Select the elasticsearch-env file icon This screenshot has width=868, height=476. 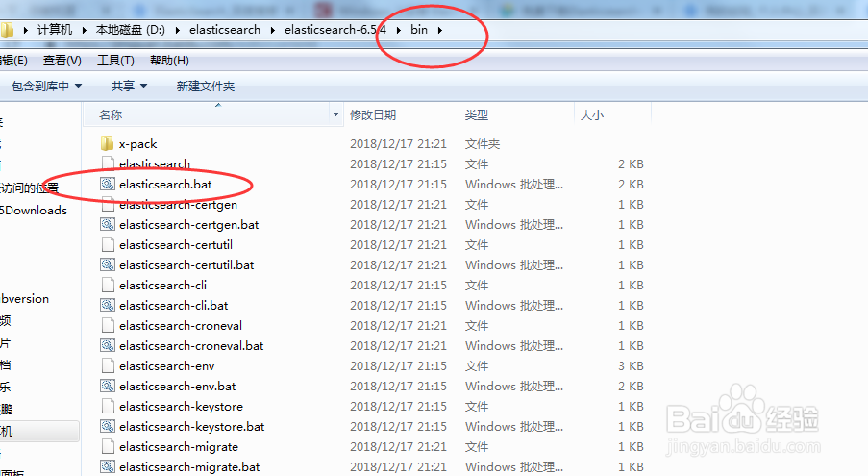108,365
